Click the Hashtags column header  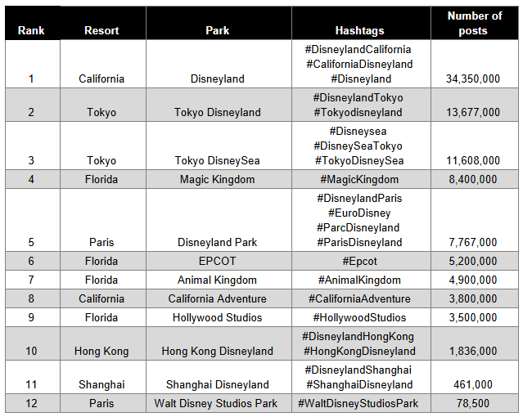click(361, 23)
